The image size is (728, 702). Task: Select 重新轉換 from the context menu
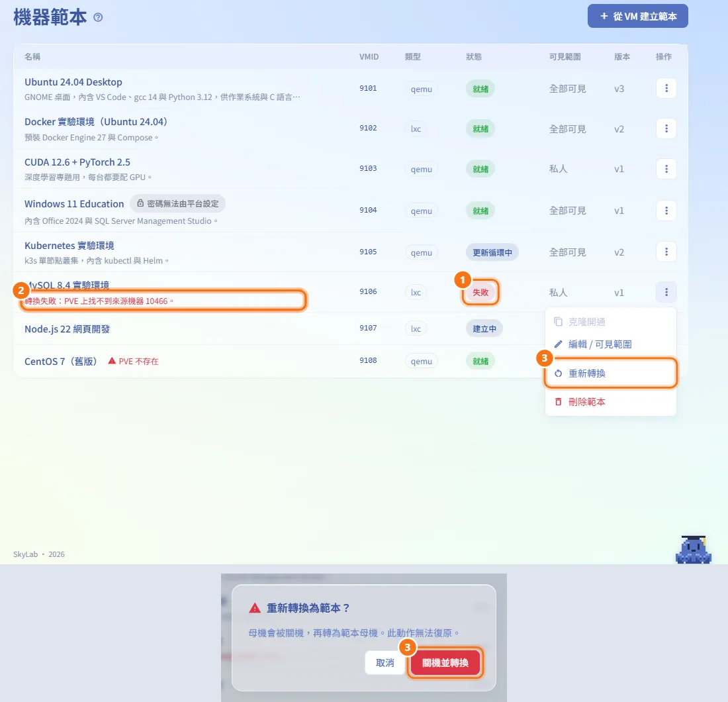click(x=611, y=373)
